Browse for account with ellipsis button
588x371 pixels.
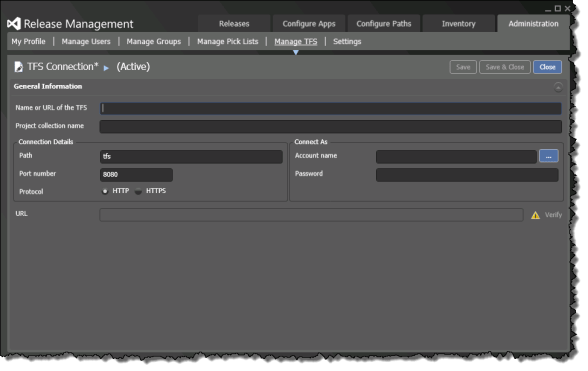click(548, 156)
